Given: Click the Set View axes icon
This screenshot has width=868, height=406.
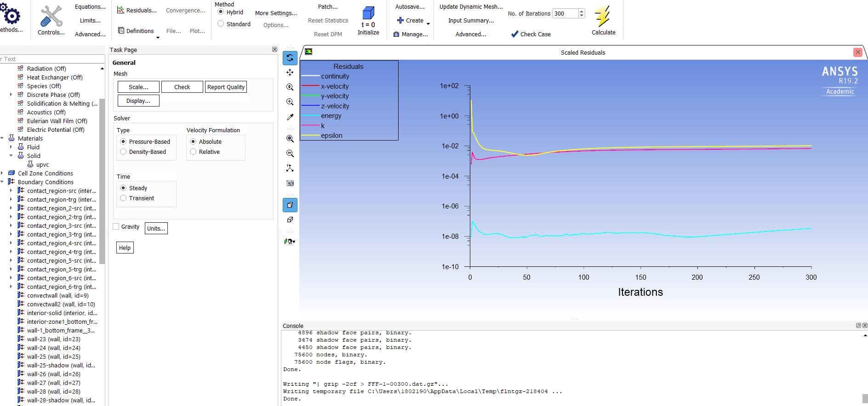Looking at the screenshot, I should [x=290, y=168].
